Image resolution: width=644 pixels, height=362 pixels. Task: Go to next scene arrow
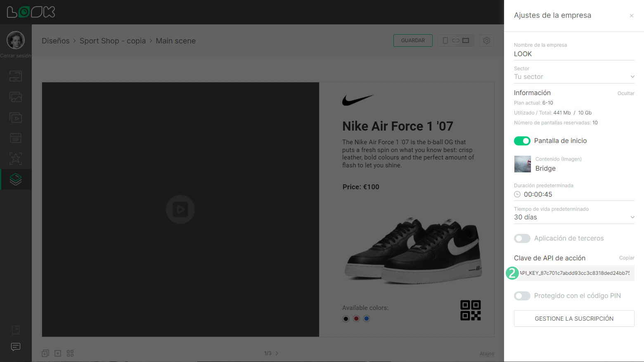pos(277,353)
